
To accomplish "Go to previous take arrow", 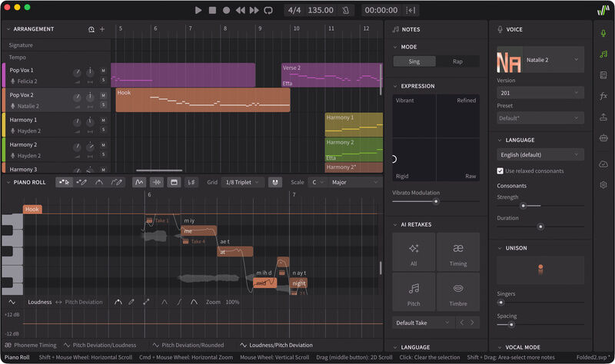I will pyautogui.click(x=462, y=323).
